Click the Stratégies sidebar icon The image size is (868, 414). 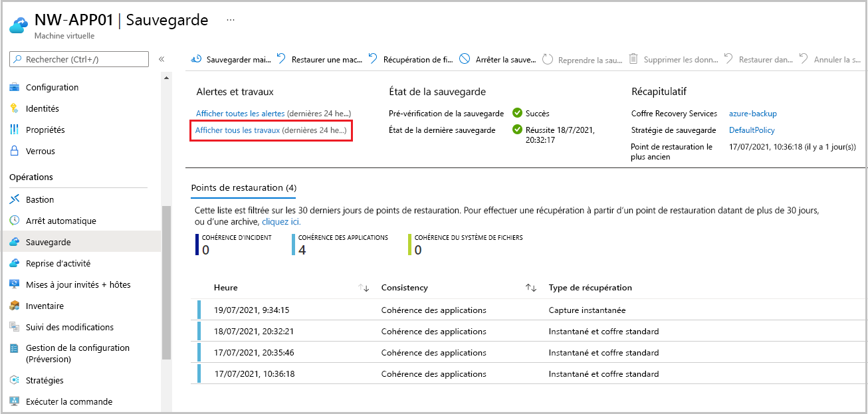15,380
